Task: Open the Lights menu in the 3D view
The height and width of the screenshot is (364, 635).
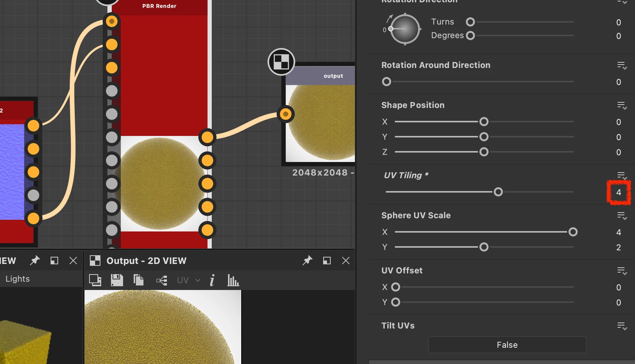Action: pos(18,279)
